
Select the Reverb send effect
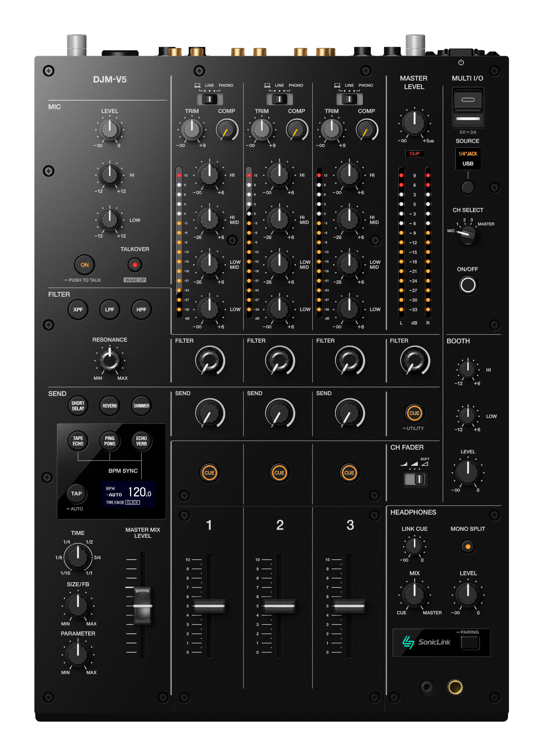pos(110,406)
